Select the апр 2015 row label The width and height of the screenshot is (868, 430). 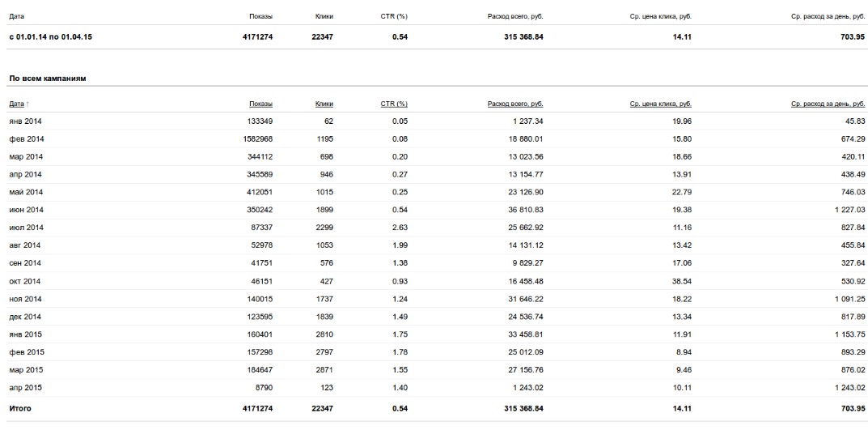click(25, 388)
